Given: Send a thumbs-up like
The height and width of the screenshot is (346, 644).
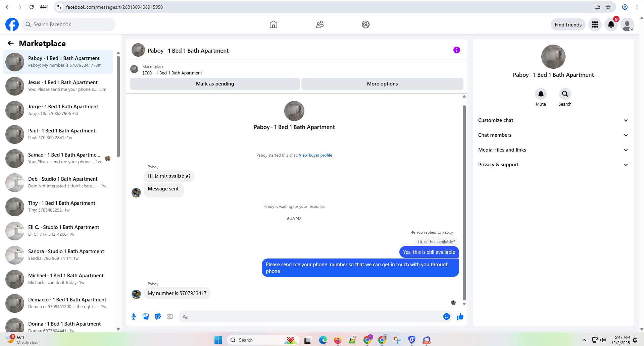Looking at the screenshot, I should click(x=460, y=316).
